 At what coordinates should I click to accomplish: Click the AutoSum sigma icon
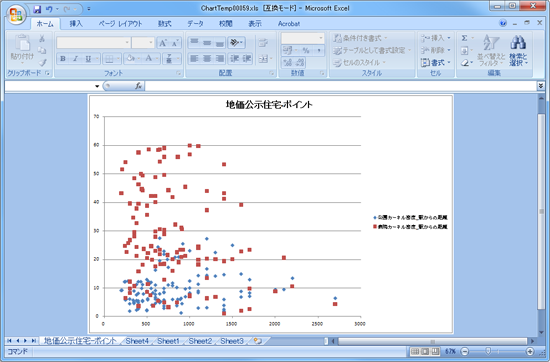click(464, 38)
